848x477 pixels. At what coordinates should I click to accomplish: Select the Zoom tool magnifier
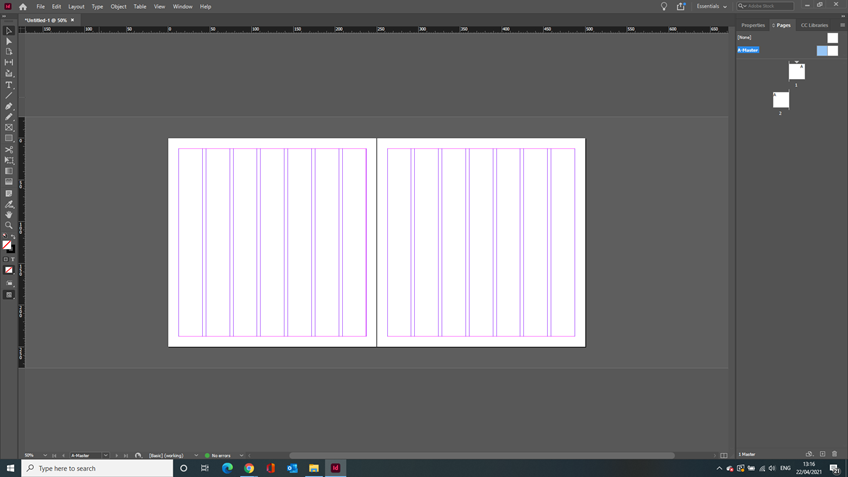coord(9,226)
